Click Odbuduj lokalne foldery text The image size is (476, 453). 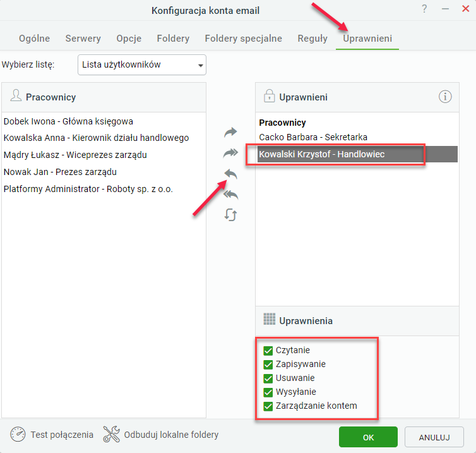point(171,435)
